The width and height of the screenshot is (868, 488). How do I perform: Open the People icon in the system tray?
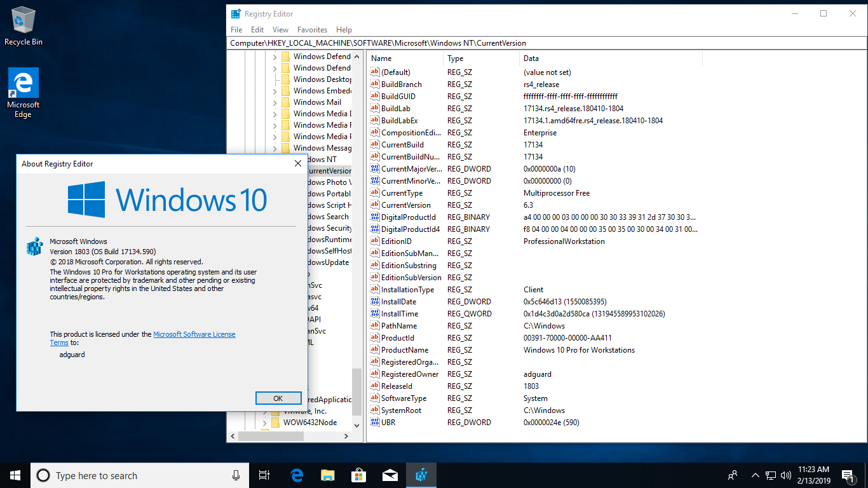(x=733, y=475)
